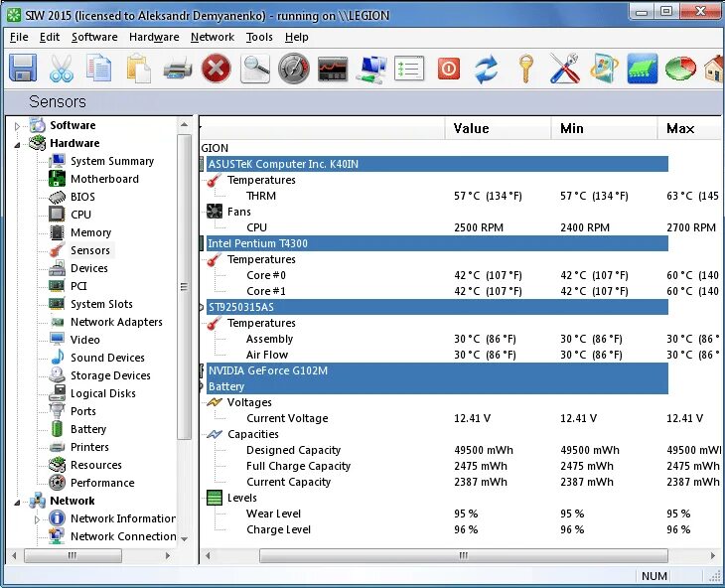Click the sensor list scroll-right arrow
Viewport: 725px width, 588px height.
tap(713, 555)
